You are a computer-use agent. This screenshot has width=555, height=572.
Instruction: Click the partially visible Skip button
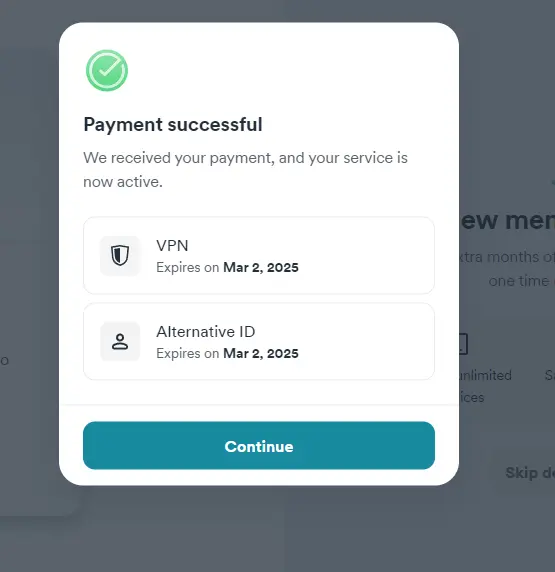point(530,473)
